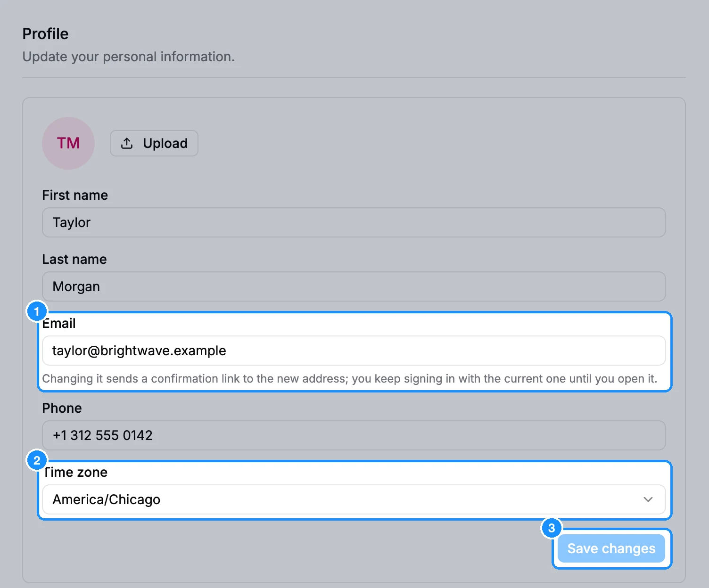The height and width of the screenshot is (588, 709).
Task: Open the Time zone dropdown America/Chicago
Action: [x=354, y=499]
